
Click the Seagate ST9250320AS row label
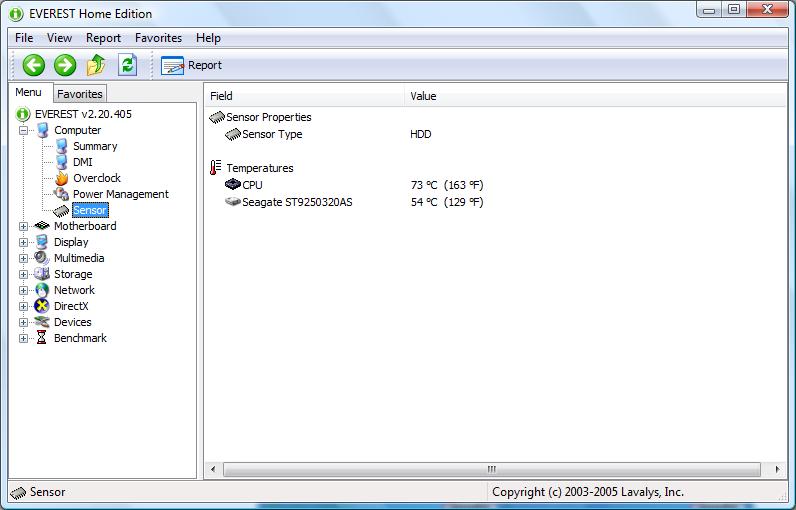pyautogui.click(x=297, y=202)
